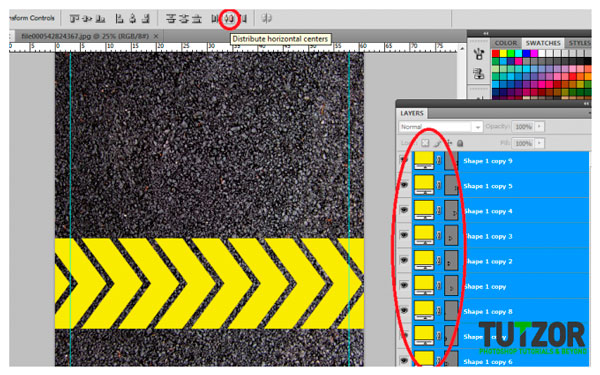Click Distribute right edges icon
The height and width of the screenshot is (375, 600).
(x=243, y=18)
